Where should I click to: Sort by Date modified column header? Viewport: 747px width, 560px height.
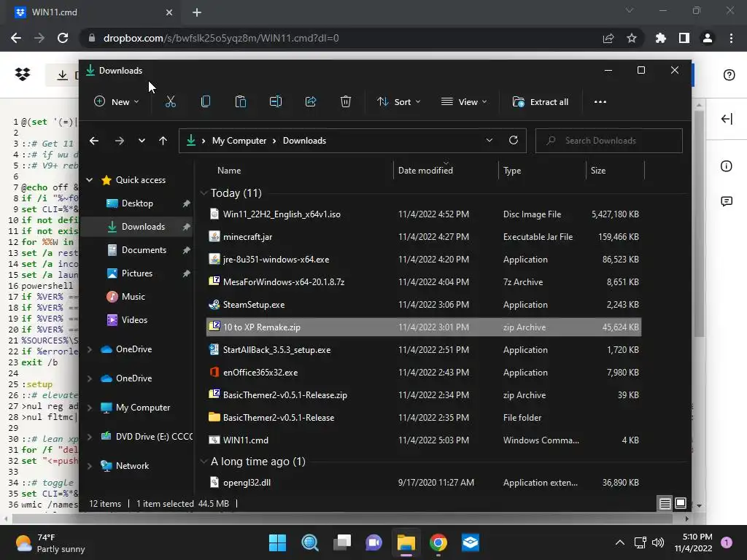point(425,171)
